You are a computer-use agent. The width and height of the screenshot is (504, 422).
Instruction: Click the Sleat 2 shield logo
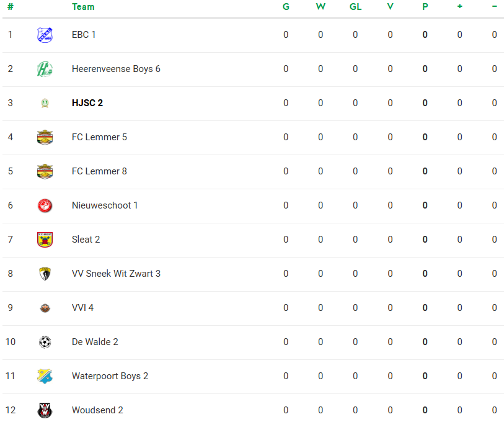click(x=45, y=240)
